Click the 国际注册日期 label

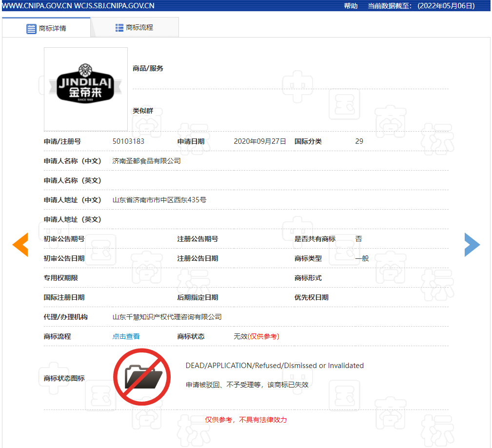(x=64, y=297)
